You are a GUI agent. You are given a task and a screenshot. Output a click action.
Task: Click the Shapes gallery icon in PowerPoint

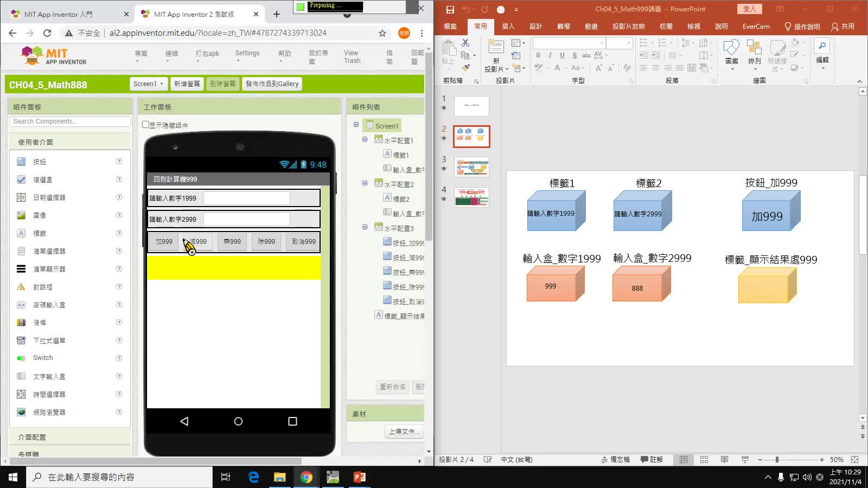pyautogui.click(x=731, y=48)
